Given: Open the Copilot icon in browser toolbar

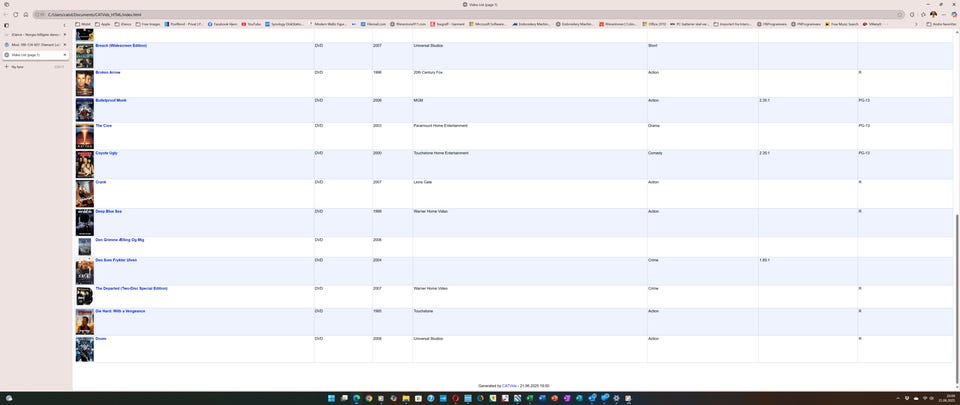Looking at the screenshot, I should (x=954, y=14).
